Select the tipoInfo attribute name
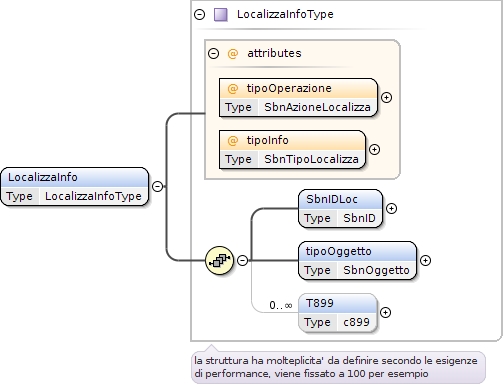The image size is (504, 387). point(268,140)
